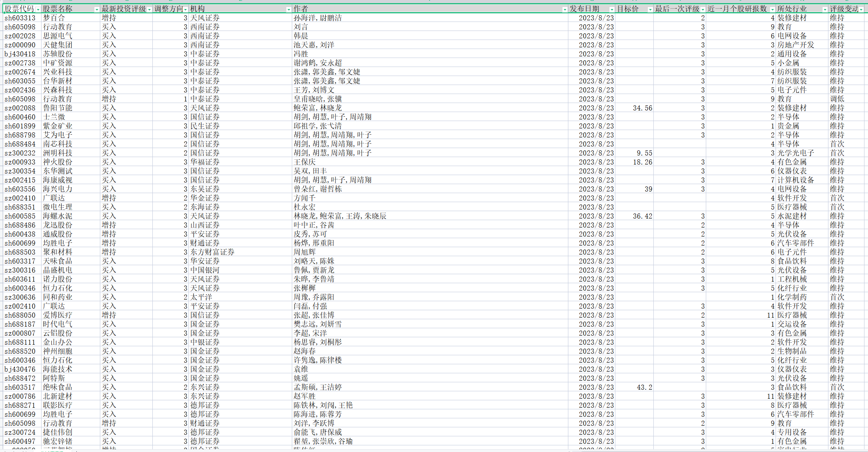Click the 水泥建材 industry cell

pos(802,216)
